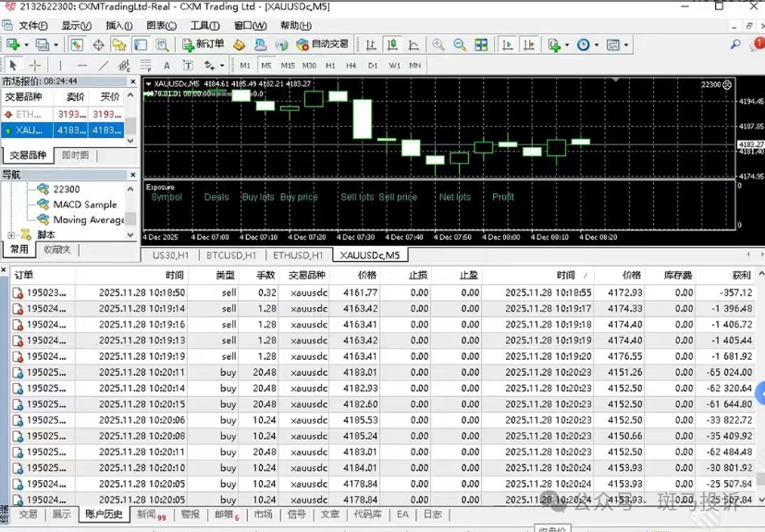Select the text label A tool

167,66
